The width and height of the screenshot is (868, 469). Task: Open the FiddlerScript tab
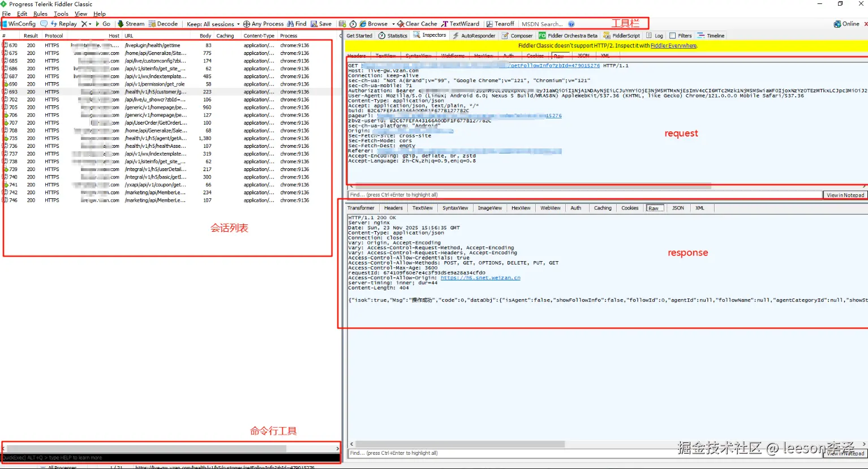(621, 36)
